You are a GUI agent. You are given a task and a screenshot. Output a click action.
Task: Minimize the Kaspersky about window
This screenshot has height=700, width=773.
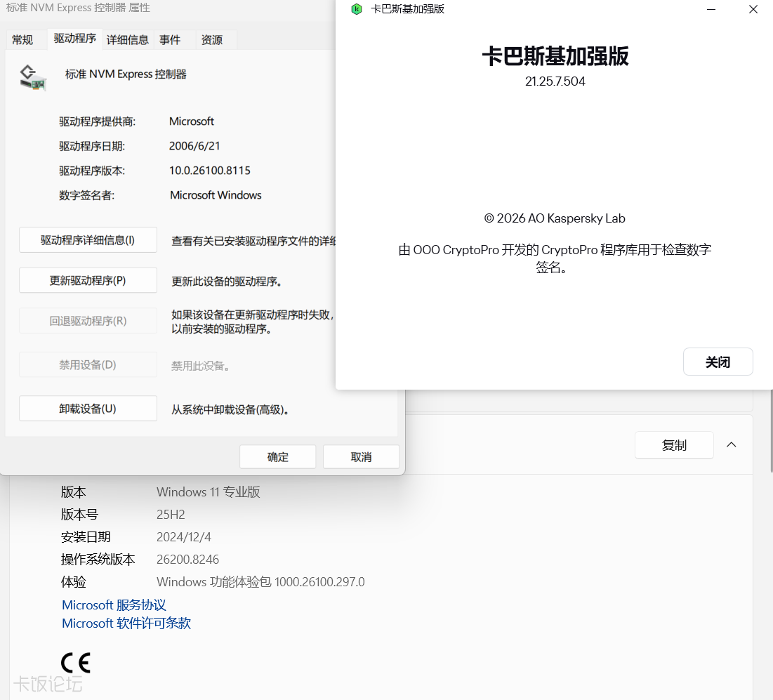711,9
